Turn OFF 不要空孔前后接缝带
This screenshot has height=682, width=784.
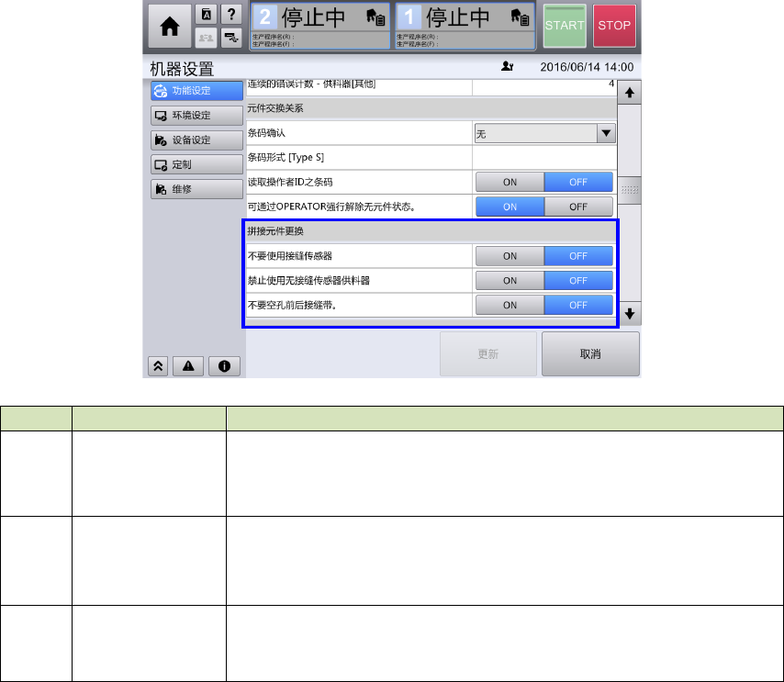coord(578,305)
